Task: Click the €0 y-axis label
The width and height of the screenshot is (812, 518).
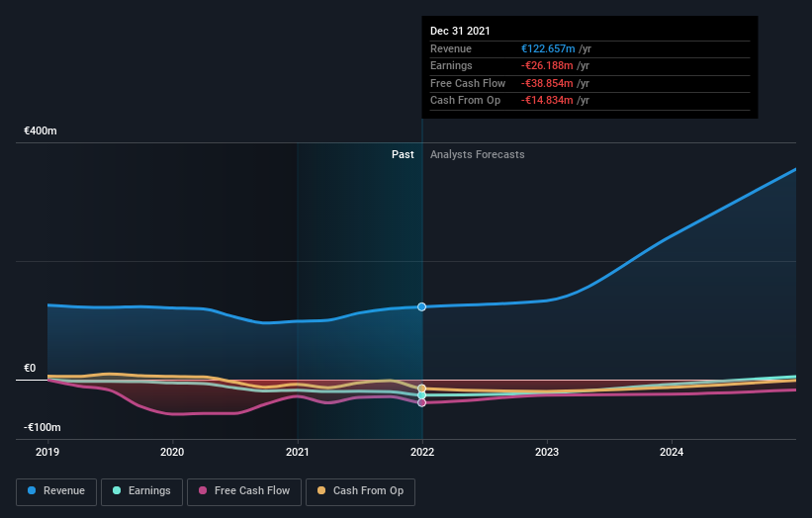Action: tap(30, 369)
